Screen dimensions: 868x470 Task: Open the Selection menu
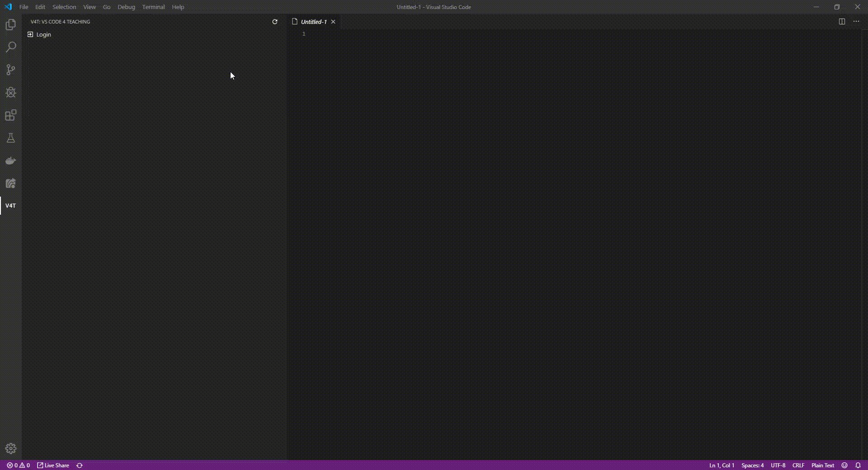coord(64,7)
